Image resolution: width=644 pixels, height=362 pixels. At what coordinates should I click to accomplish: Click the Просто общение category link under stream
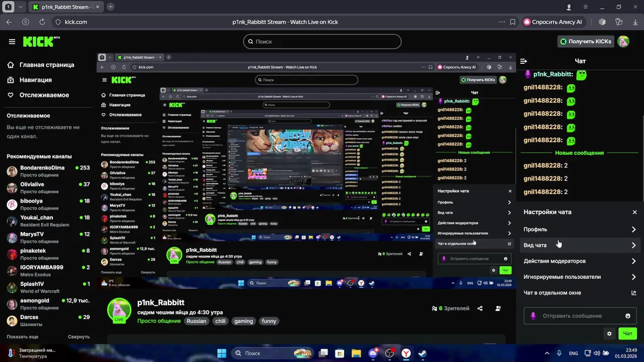coord(159,321)
